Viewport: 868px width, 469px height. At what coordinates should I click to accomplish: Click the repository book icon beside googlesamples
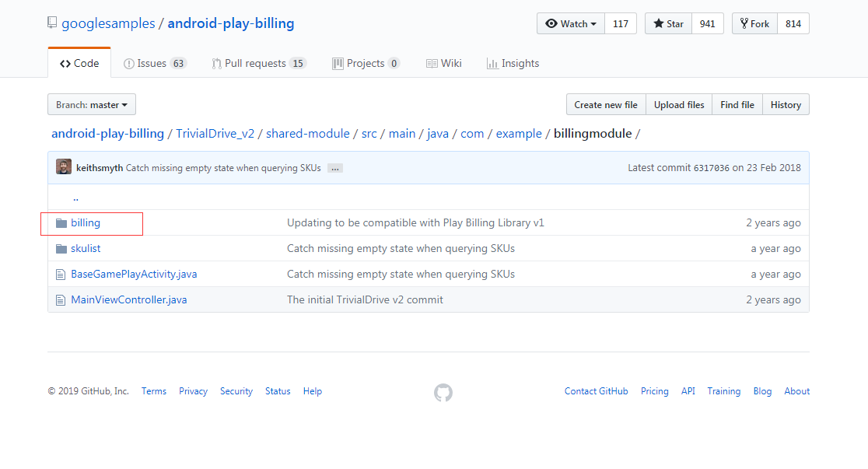tap(51, 23)
